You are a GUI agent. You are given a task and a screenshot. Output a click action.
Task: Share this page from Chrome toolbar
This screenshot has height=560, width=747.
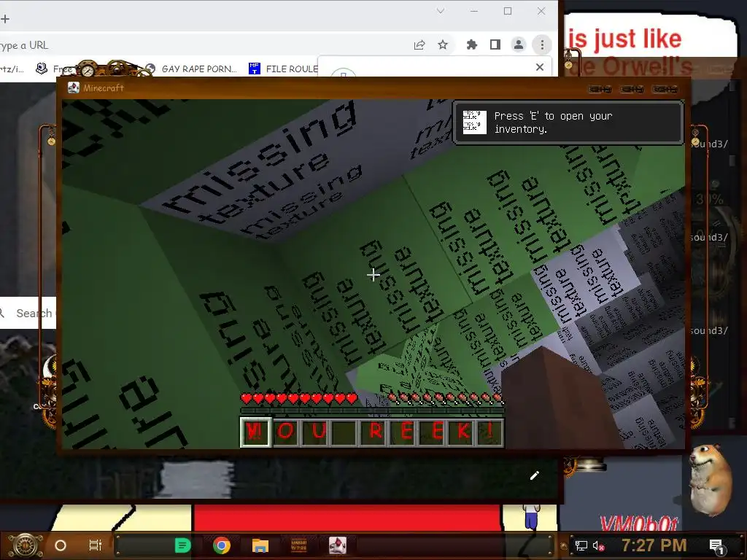click(419, 45)
